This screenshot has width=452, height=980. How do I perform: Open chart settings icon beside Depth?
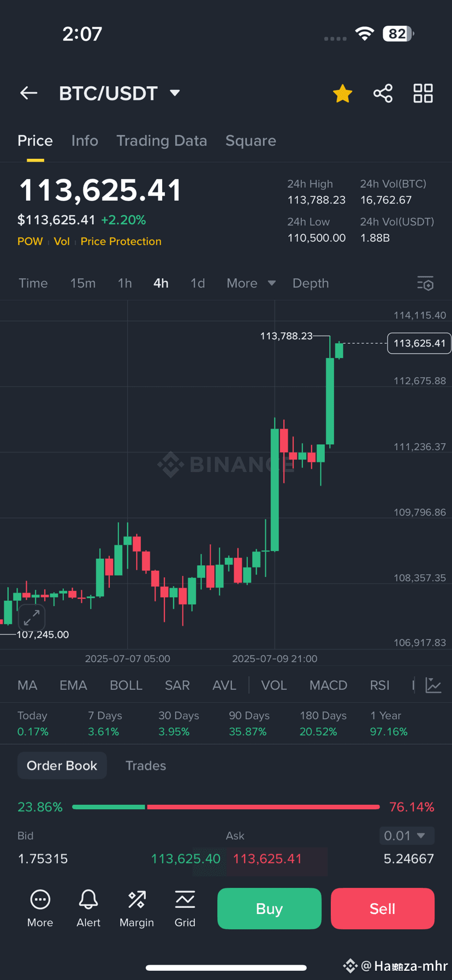coord(425,283)
